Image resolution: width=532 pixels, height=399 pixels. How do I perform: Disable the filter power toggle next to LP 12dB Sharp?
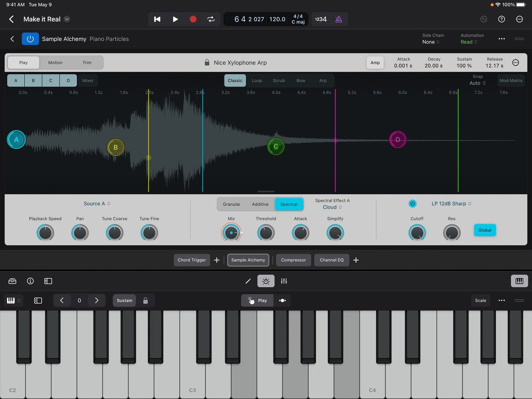[412, 204]
